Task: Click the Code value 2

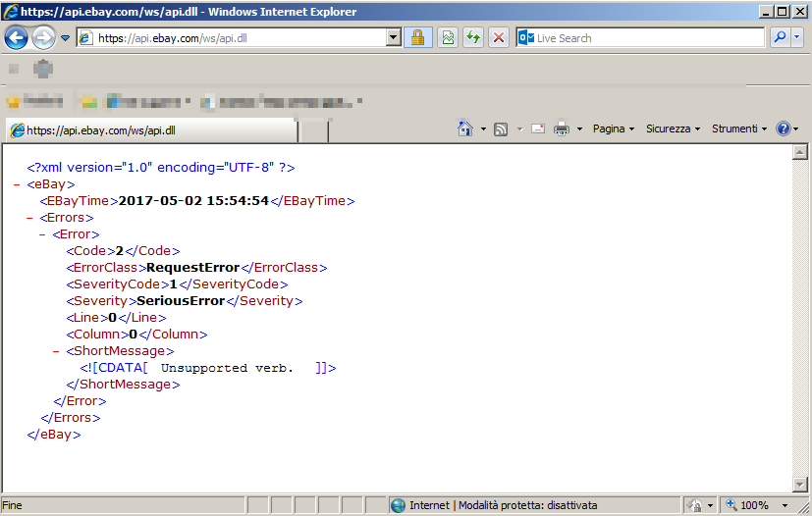Action: tap(120, 251)
